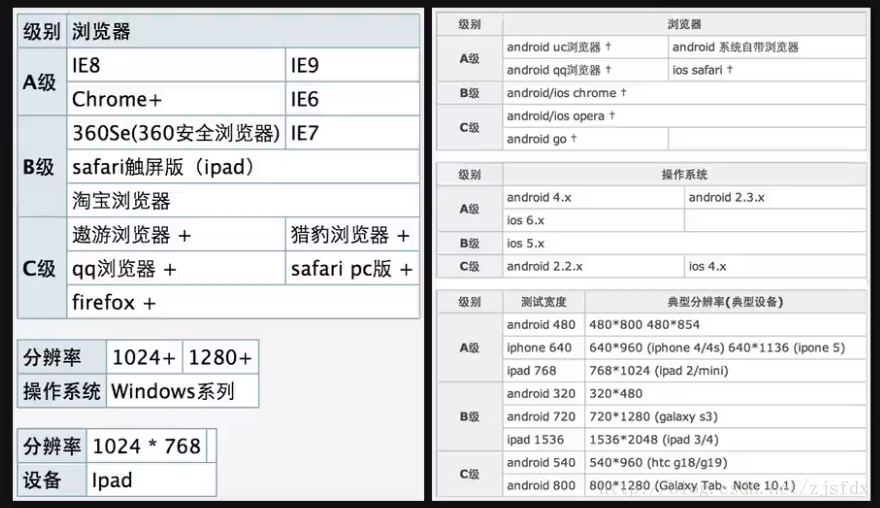Click the IE7 cell
Screen dimensions: 880x508
pos(352,132)
